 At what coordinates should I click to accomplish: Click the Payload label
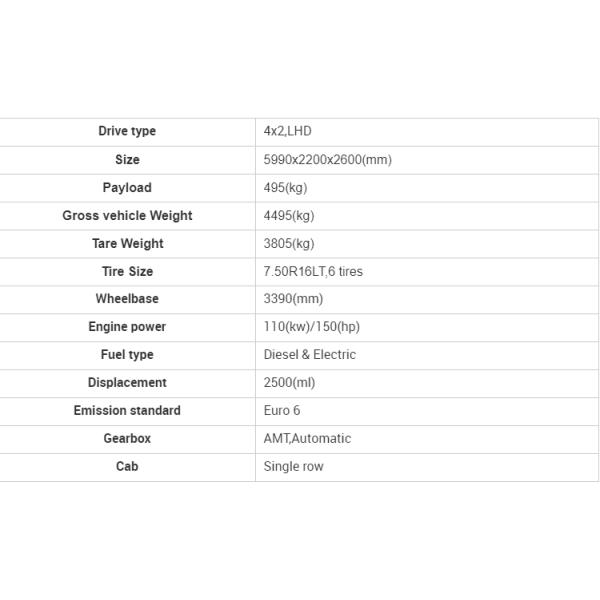(x=127, y=187)
